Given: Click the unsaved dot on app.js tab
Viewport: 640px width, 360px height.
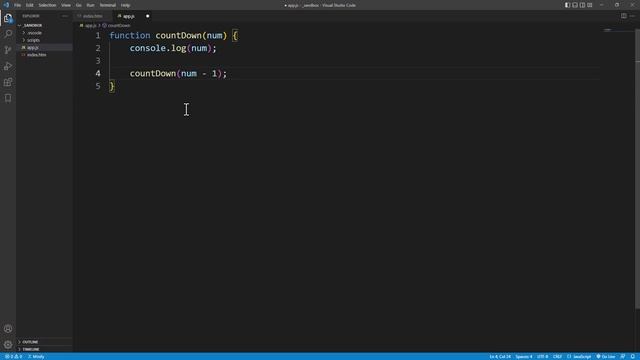Looking at the screenshot, I should coord(147,16).
